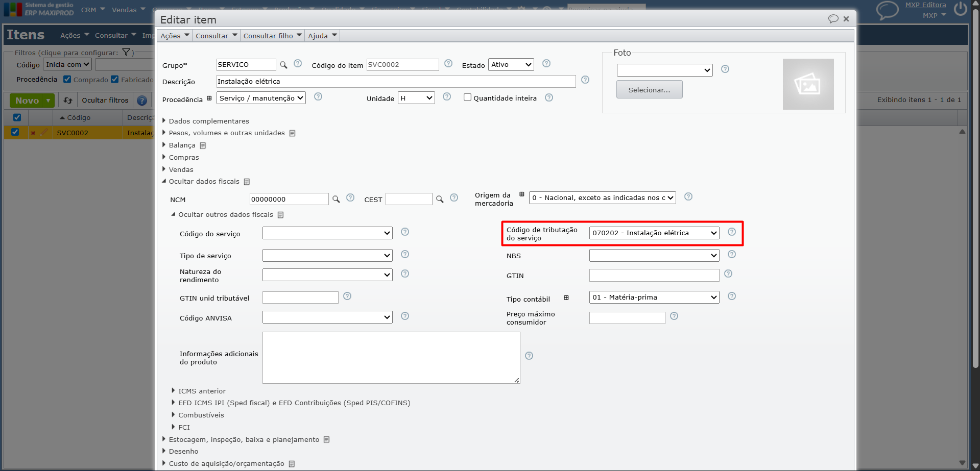Open the Tipo contábil dropdown
The height and width of the screenshot is (471, 980).
[654, 298]
